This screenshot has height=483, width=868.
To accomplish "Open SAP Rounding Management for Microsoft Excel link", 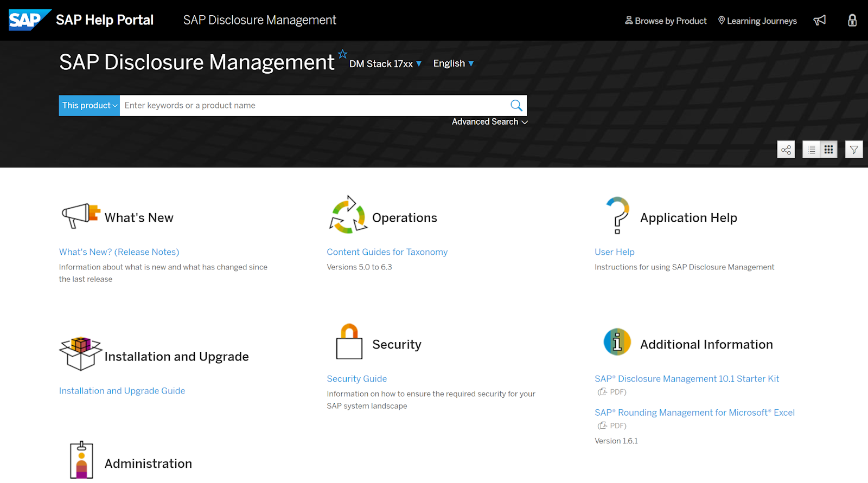I will [695, 413].
